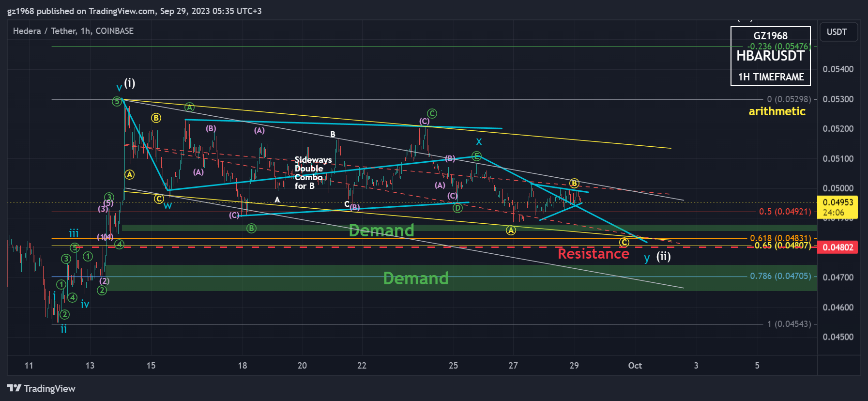This screenshot has height=401, width=868.
Task: Click the 25 date label on time axis
Action: coord(453,366)
